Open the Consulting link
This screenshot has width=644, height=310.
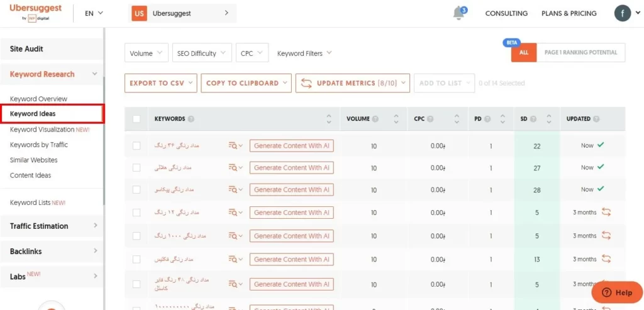tap(506, 13)
